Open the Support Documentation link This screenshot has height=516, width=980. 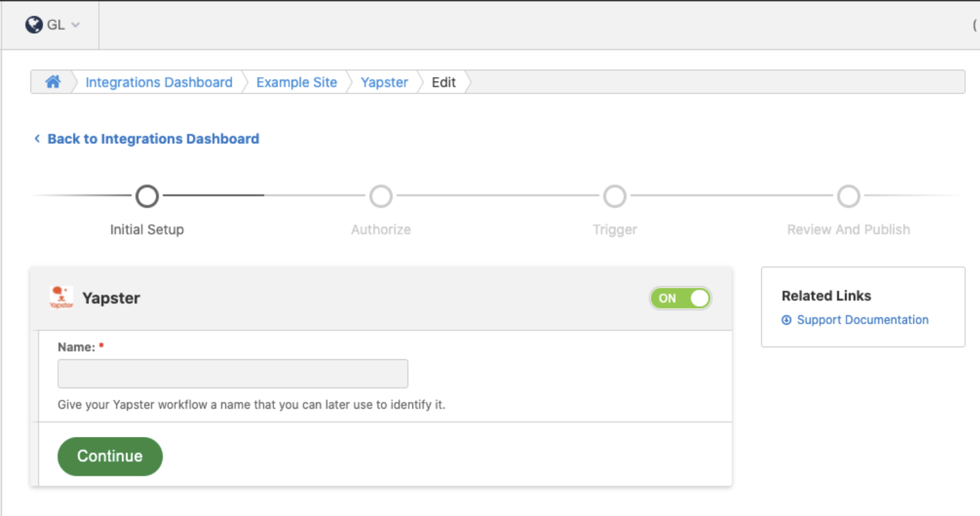[x=862, y=319]
